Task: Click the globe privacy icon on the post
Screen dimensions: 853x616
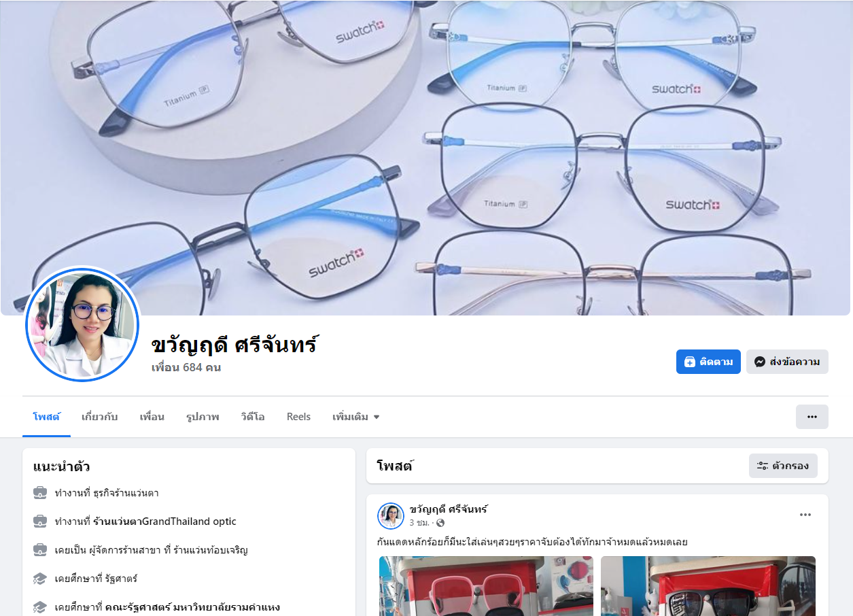Action: coord(440,523)
